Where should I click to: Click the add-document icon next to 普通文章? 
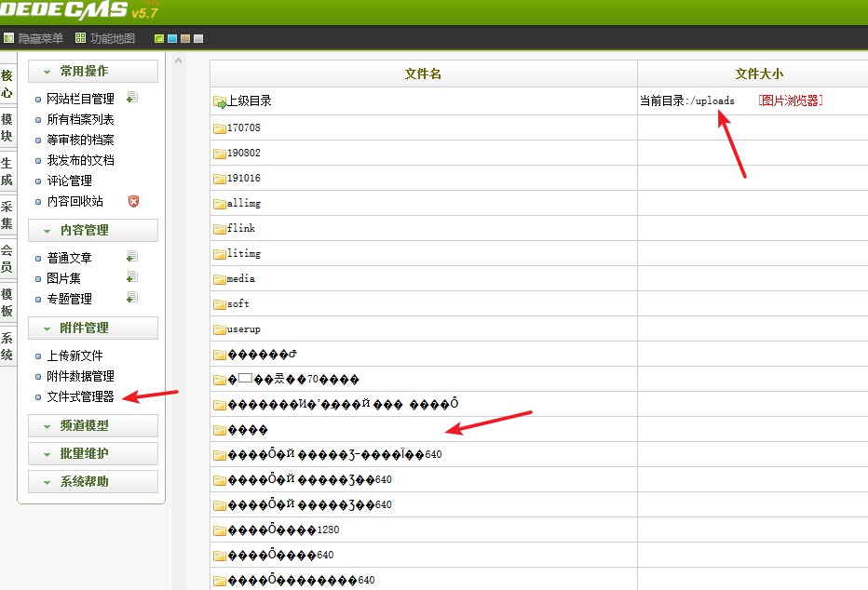(x=132, y=257)
